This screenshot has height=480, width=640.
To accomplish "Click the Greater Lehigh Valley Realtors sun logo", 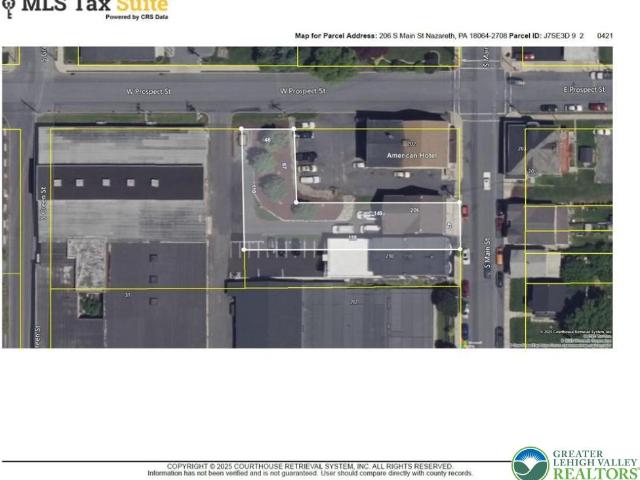I will (x=531, y=464).
